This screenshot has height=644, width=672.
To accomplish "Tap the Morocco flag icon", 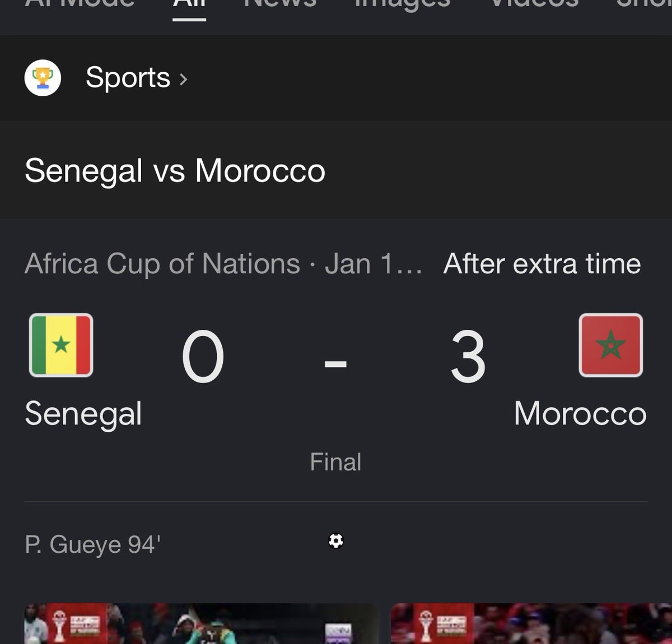I will pos(611,345).
